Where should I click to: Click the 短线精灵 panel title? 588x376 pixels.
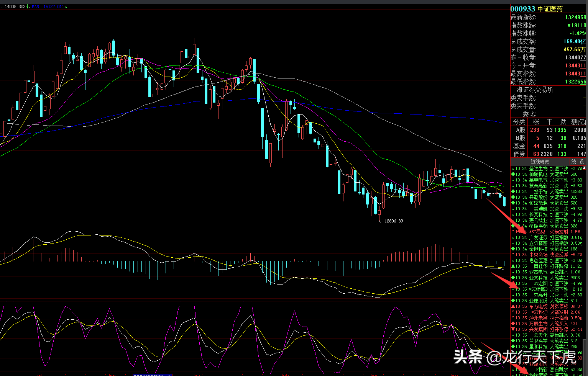point(540,162)
